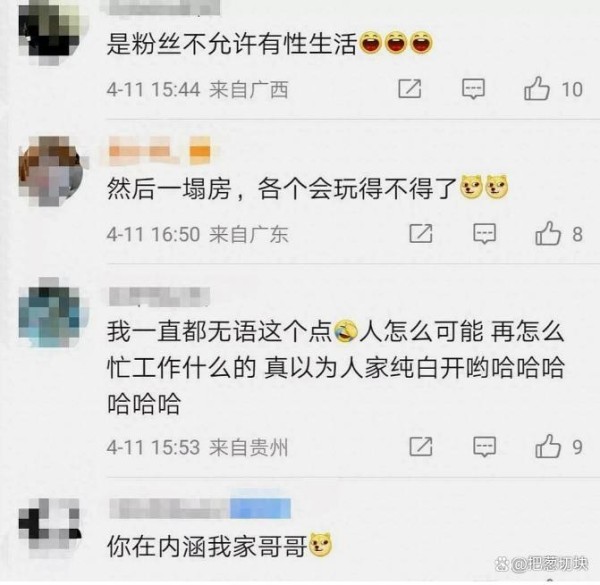
Task: Open avatar of the 广东 commenter
Action: click(51, 171)
